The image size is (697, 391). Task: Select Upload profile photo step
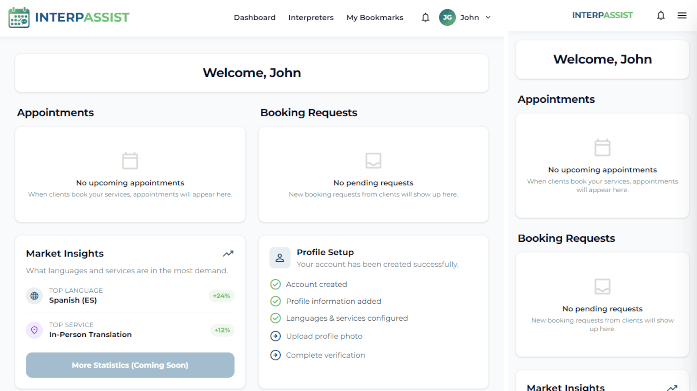pyautogui.click(x=324, y=336)
